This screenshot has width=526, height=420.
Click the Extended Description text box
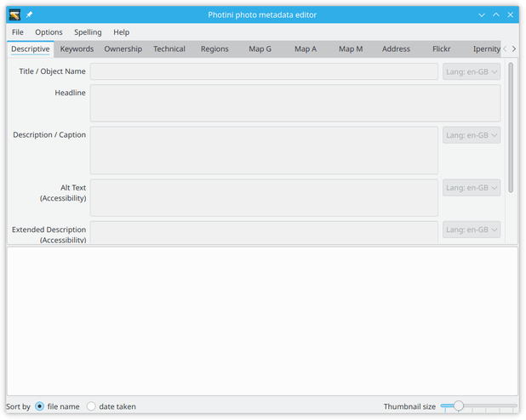[x=264, y=232]
